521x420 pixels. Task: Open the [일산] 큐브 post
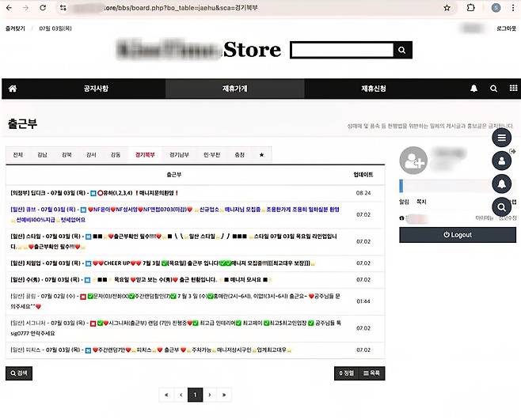pyautogui.click(x=175, y=214)
